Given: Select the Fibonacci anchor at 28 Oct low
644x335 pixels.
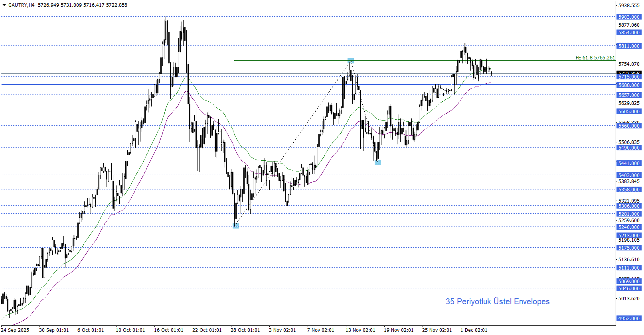Looking at the screenshot, I should [x=236, y=226].
